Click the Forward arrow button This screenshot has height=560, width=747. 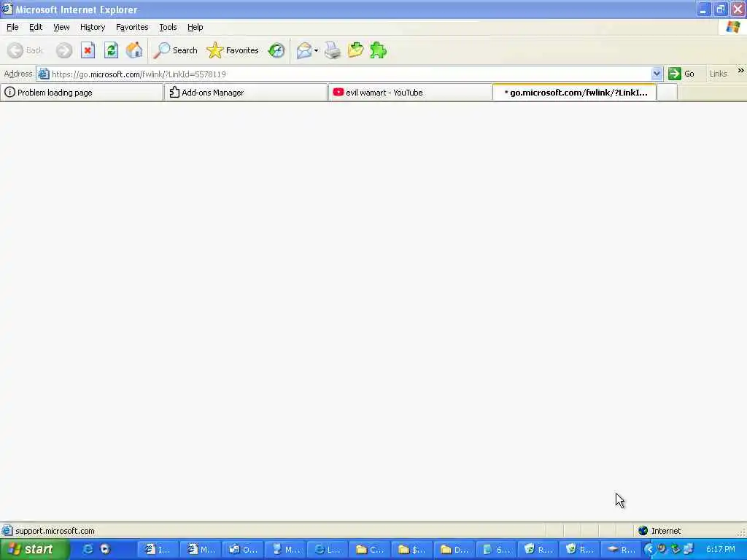(64, 50)
